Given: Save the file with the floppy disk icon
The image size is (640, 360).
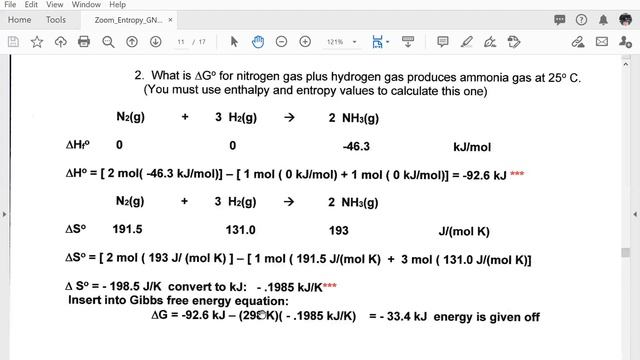Looking at the screenshot, I should tap(13, 42).
